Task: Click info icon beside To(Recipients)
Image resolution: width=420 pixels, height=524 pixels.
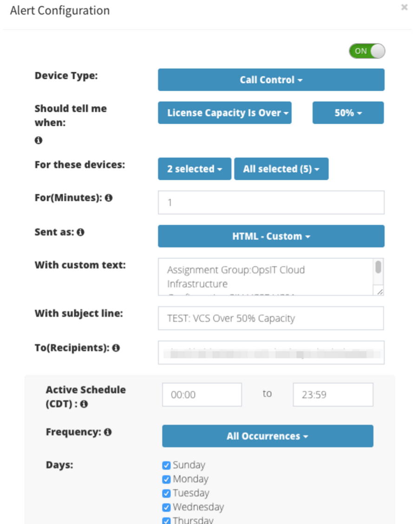Action: (x=116, y=348)
